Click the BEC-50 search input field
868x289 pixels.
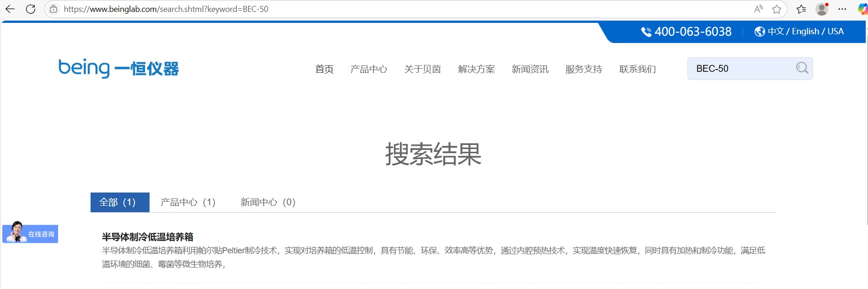[x=741, y=69]
